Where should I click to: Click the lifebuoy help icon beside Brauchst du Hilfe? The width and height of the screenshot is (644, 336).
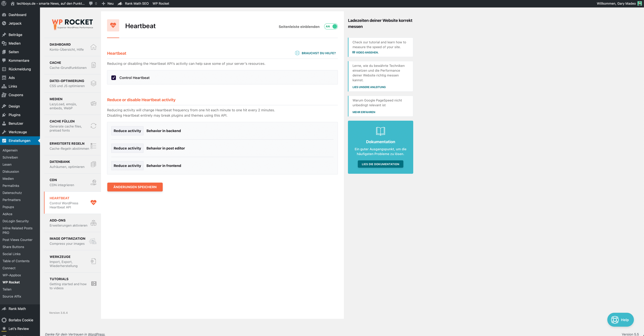(x=297, y=53)
